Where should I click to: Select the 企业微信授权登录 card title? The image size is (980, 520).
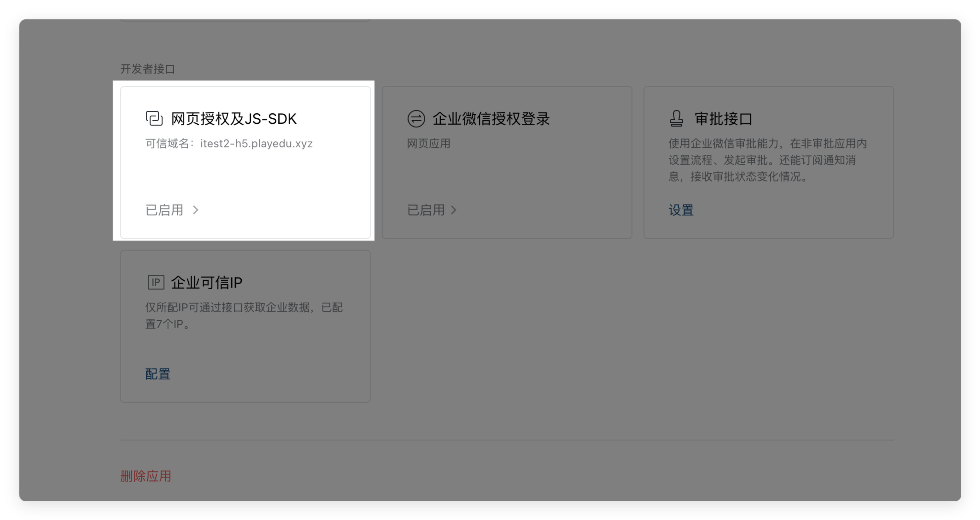(491, 119)
